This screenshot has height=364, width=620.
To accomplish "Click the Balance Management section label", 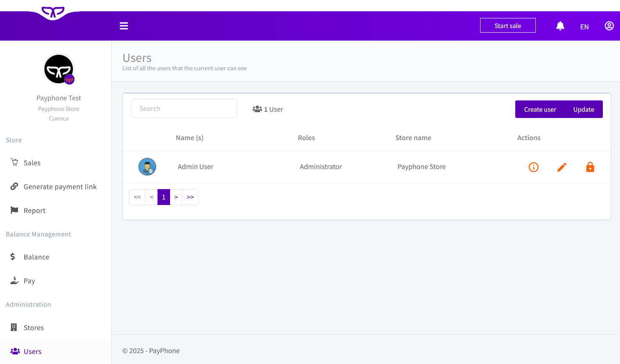I will (x=39, y=234).
